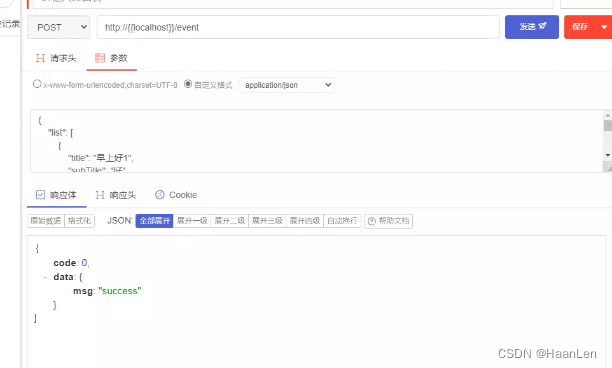Open the POST method dropdown

tap(59, 27)
